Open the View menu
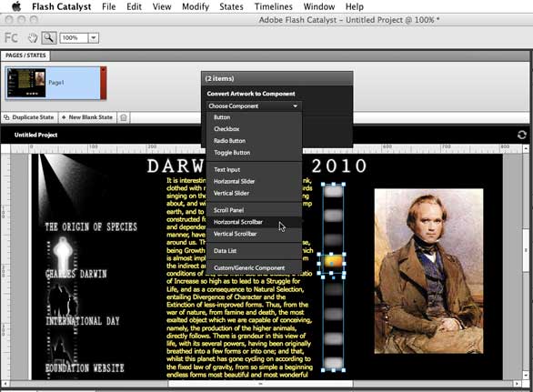Viewport: 533px width, 392px height. [162, 6]
